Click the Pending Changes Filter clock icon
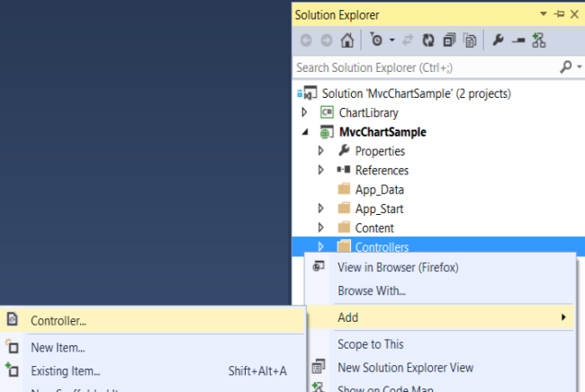 (x=376, y=40)
